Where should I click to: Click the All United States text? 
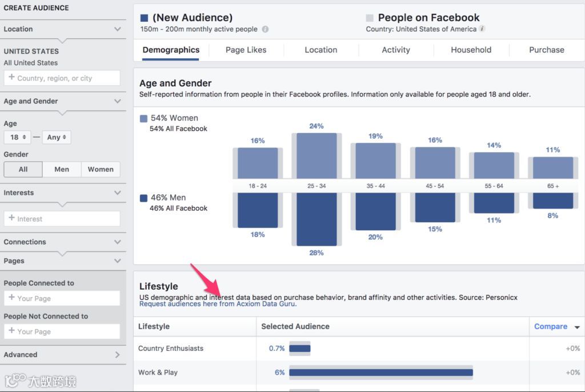pos(31,63)
